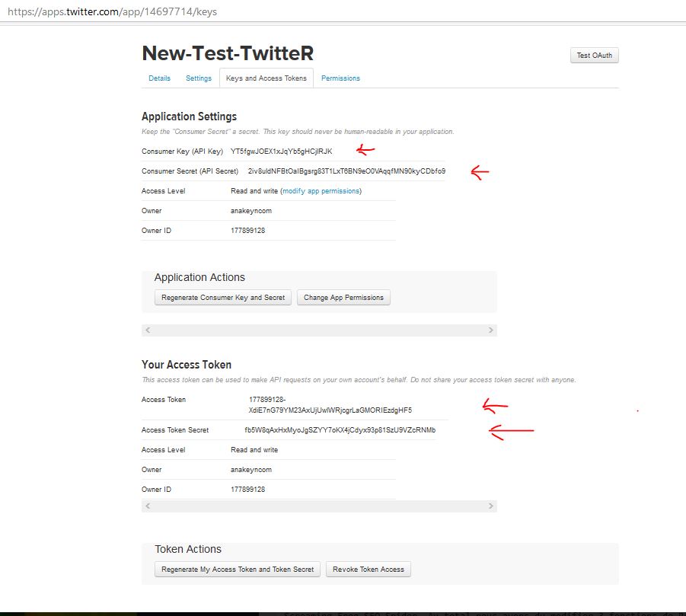Click Owner ID 177899128 under Your Access Token
Image resolution: width=686 pixels, height=616 pixels.
[x=247, y=490]
